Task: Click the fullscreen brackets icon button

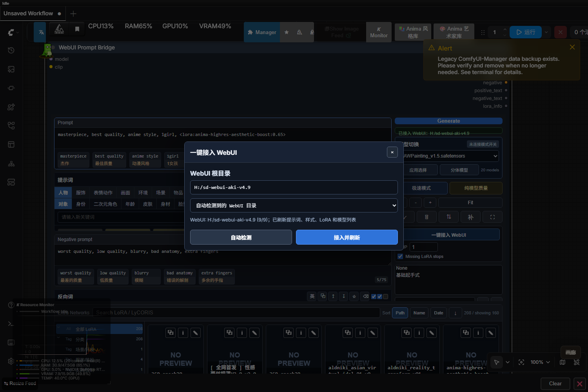Action: [x=492, y=217]
